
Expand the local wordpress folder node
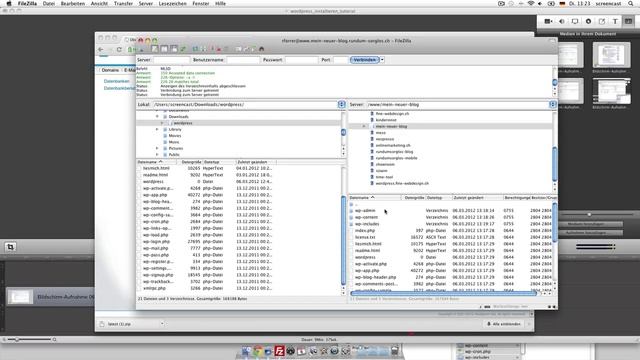tap(162, 123)
